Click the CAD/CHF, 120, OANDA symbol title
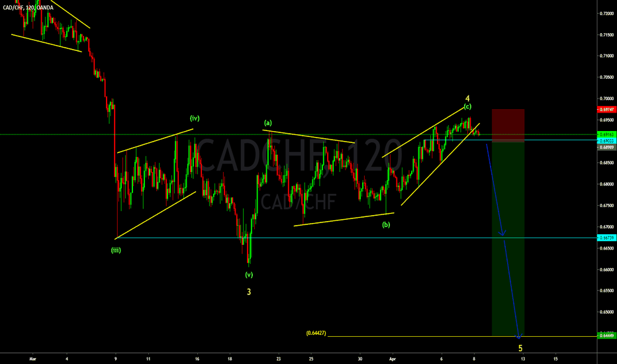This screenshot has width=617, height=364. [x=28, y=7]
